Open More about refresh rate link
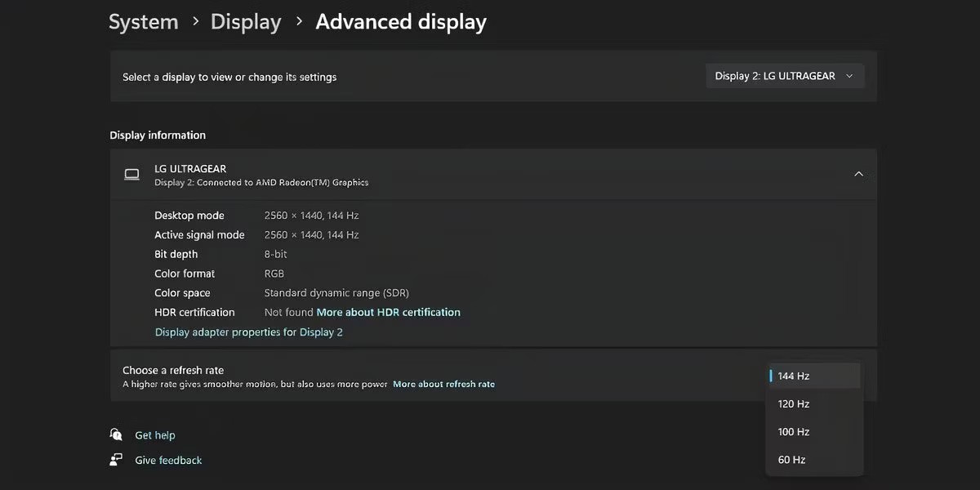980x490 pixels. (443, 384)
